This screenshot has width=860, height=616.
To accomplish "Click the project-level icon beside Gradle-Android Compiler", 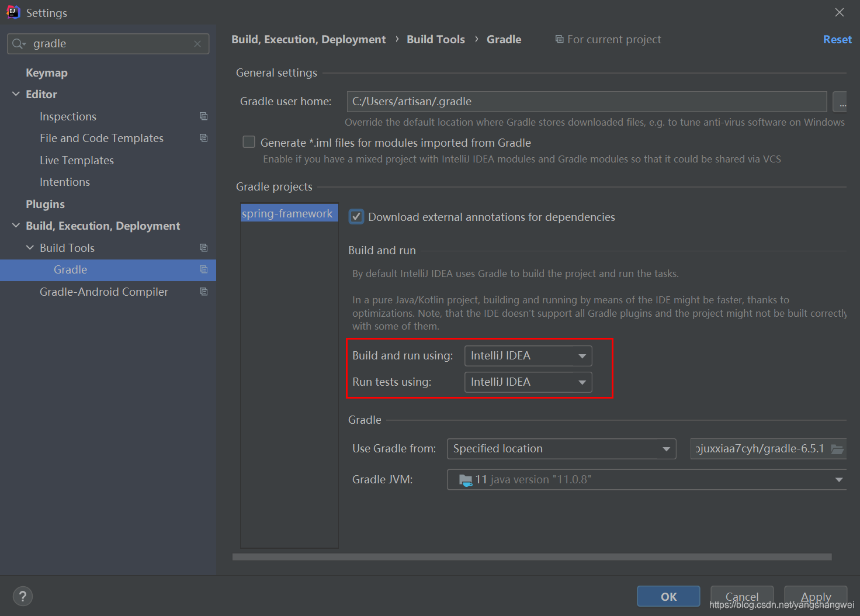I will [x=203, y=292].
